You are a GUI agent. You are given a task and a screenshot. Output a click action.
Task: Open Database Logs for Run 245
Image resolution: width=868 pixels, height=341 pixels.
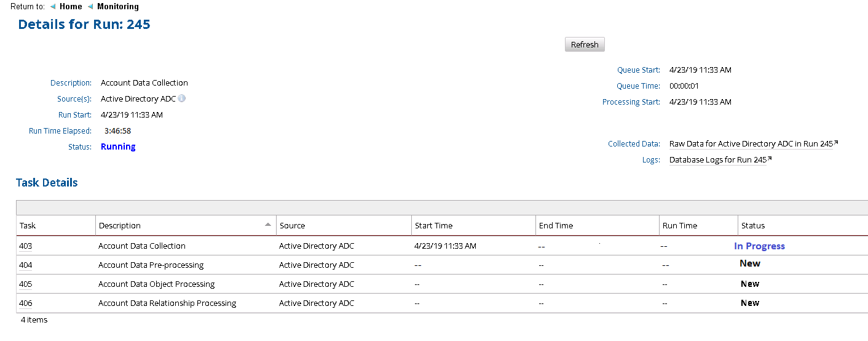coord(717,159)
